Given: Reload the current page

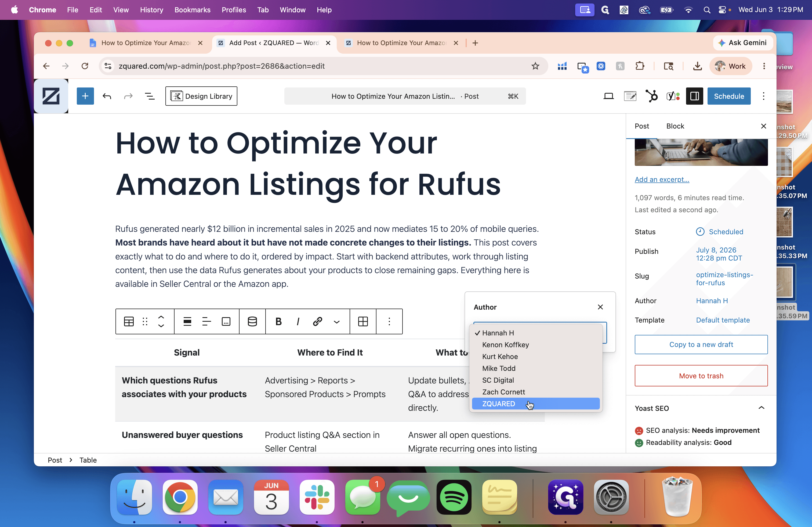Looking at the screenshot, I should (85, 66).
